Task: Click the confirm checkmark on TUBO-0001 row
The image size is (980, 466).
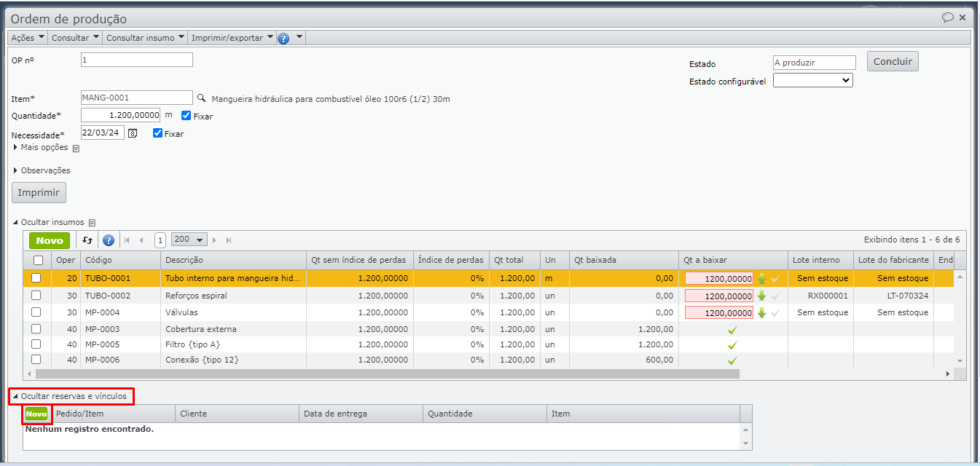Action: click(775, 278)
